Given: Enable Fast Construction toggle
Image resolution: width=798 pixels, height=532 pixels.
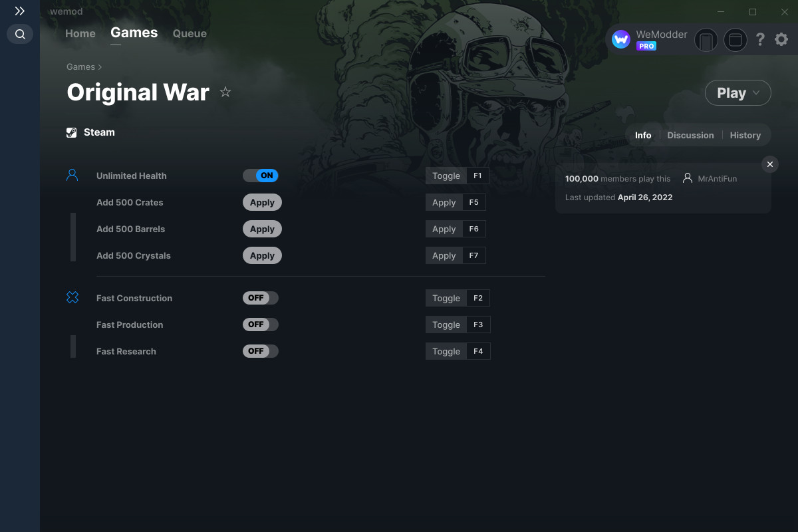Looking at the screenshot, I should point(261,298).
